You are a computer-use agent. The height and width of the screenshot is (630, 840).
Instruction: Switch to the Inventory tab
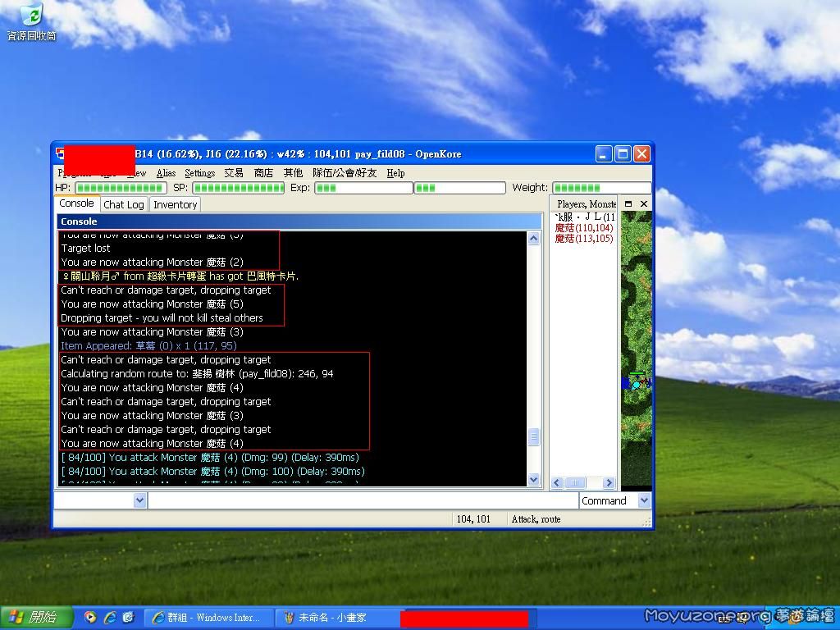pyautogui.click(x=175, y=204)
